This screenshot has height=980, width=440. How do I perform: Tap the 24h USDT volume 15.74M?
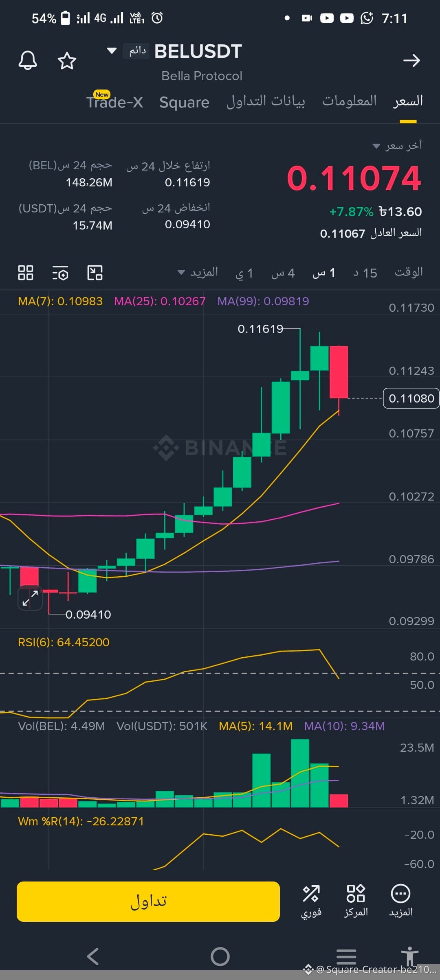92,225
